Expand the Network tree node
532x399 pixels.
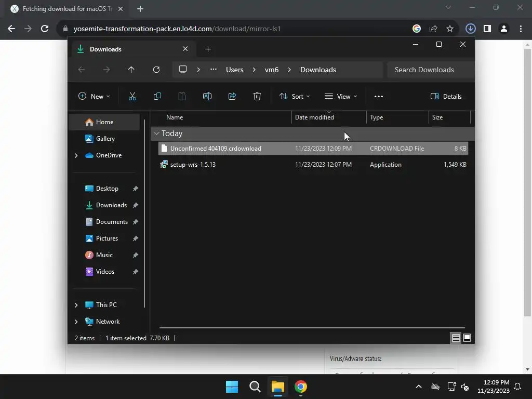click(x=76, y=322)
